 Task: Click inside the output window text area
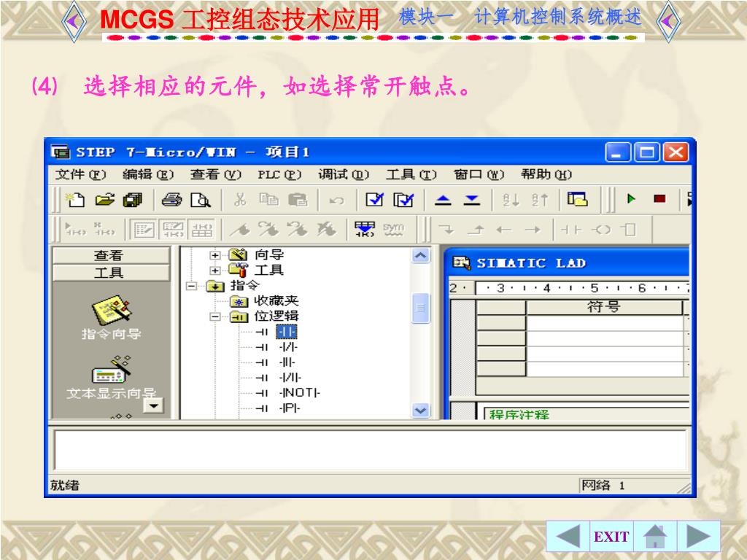(x=370, y=449)
